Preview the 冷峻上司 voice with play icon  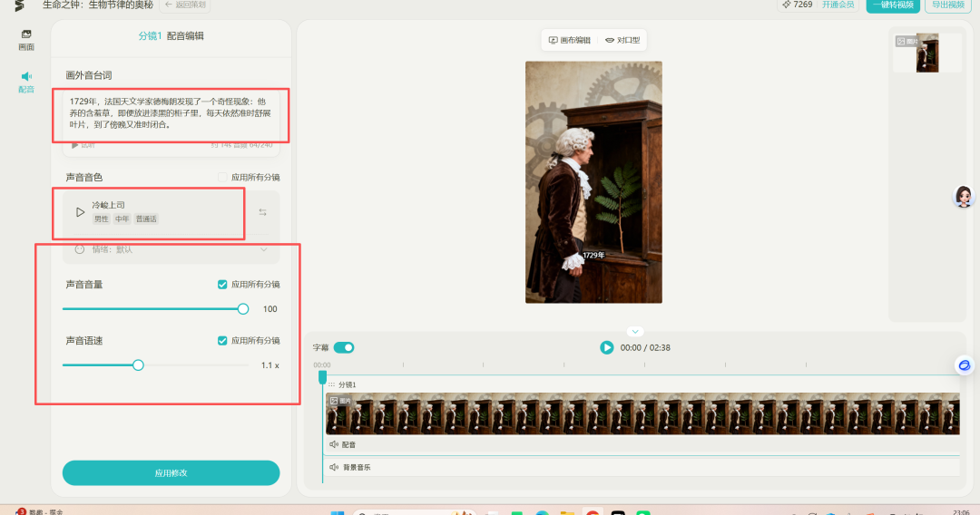80,212
